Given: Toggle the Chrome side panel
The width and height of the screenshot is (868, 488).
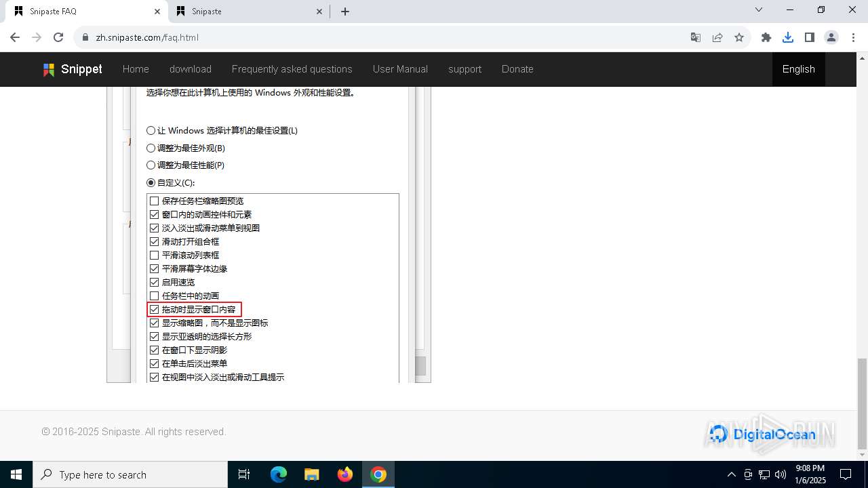Looking at the screenshot, I should click(x=810, y=37).
